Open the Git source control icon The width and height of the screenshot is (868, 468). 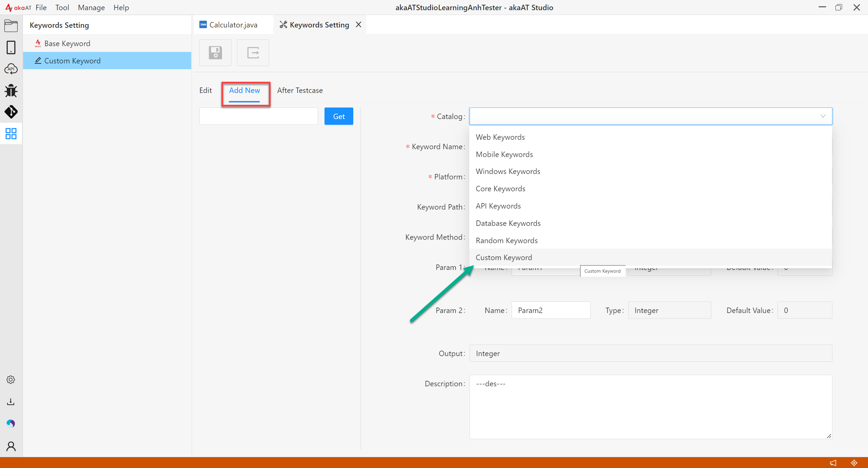[11, 112]
